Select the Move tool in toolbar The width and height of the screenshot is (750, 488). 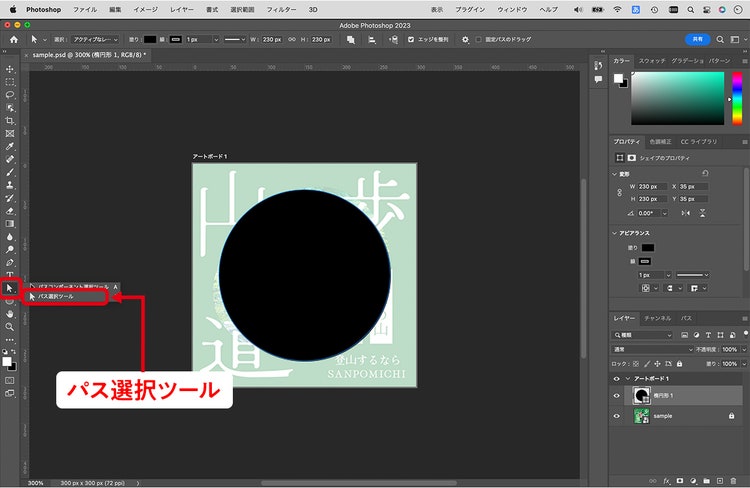click(x=10, y=69)
